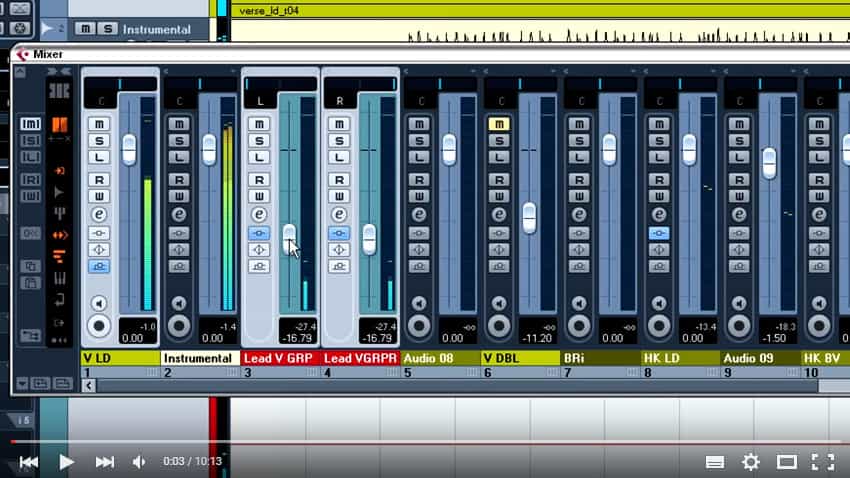Arm record on BRi channel
Image resolution: width=850 pixels, height=478 pixels.
[579, 326]
